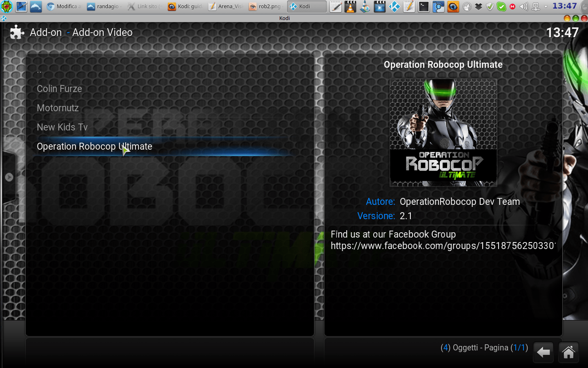This screenshot has height=368, width=588.
Task: Open the Colin Furze add-on
Action: pyautogui.click(x=59, y=89)
